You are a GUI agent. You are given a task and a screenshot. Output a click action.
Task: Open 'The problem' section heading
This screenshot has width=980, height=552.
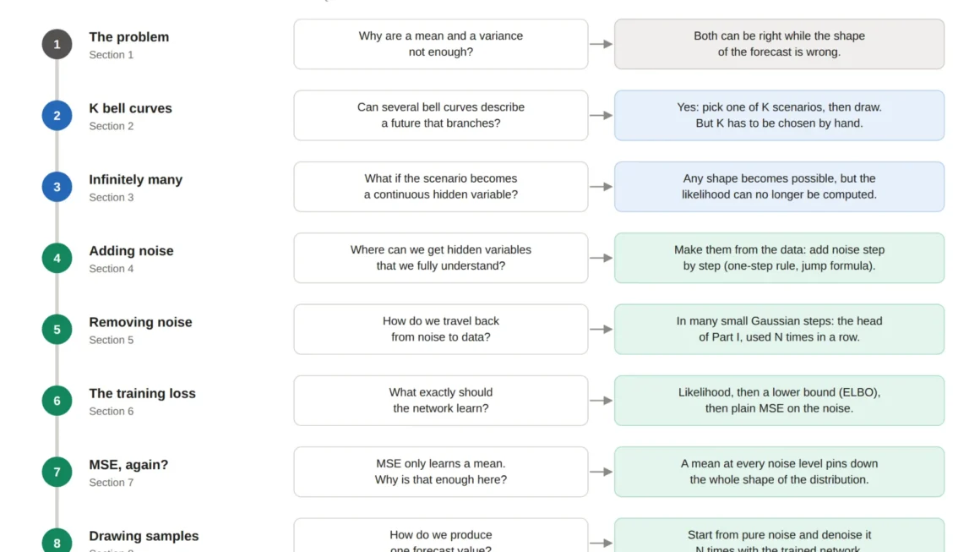(x=128, y=37)
